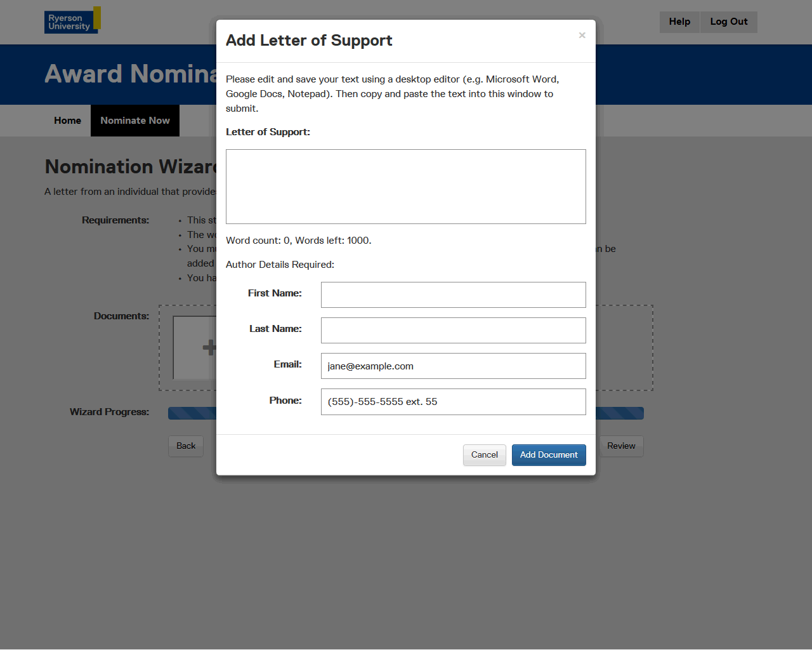The height and width of the screenshot is (650, 812).
Task: Click the Wizard Progress bar
Action: [192, 414]
